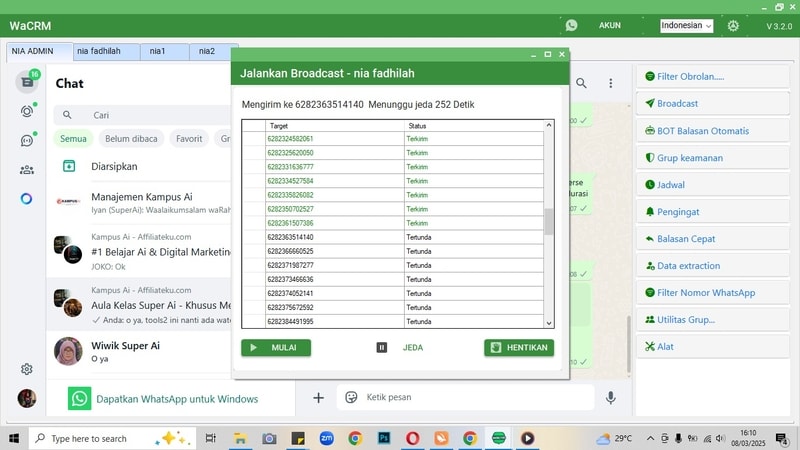Open the Windows Start menu
The height and width of the screenshot is (450, 800).
[14, 438]
